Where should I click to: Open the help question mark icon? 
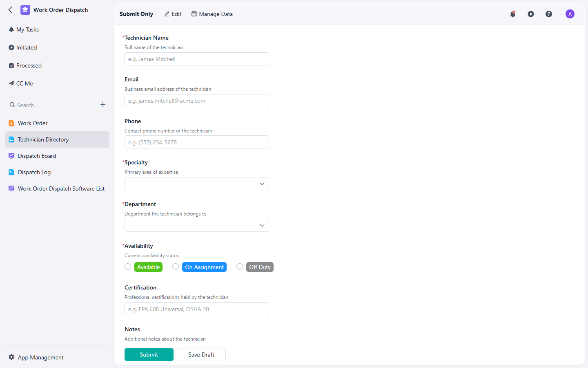click(549, 14)
